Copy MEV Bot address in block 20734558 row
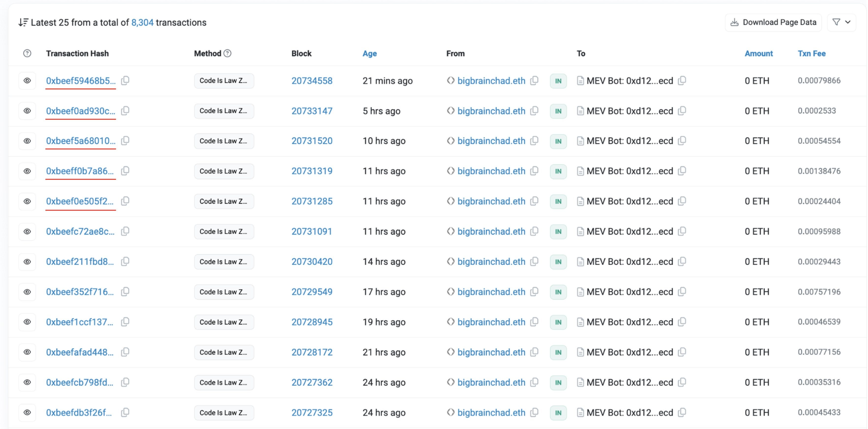Screen dimensions: 868x429 [682, 81]
